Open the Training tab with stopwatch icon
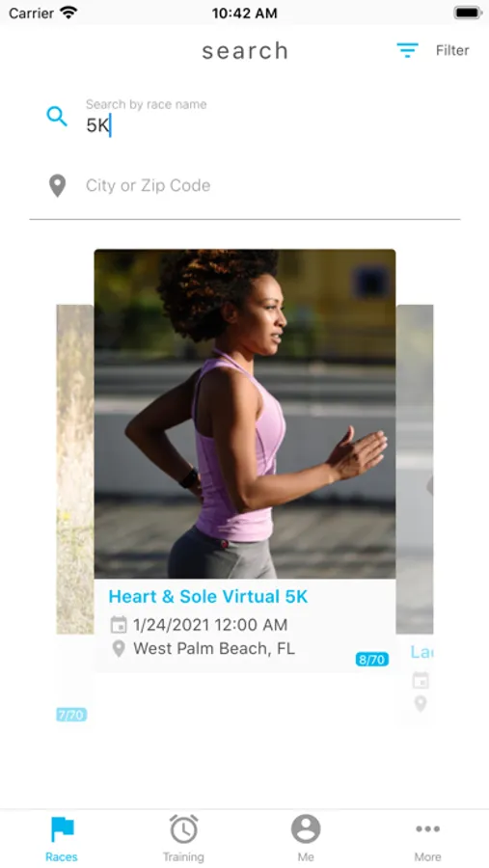489x868 pixels. [x=183, y=839]
